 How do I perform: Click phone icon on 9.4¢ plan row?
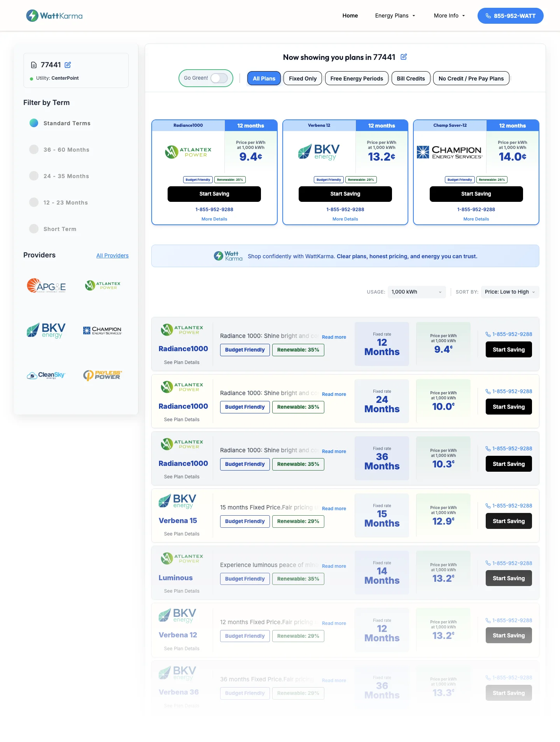[x=488, y=334]
